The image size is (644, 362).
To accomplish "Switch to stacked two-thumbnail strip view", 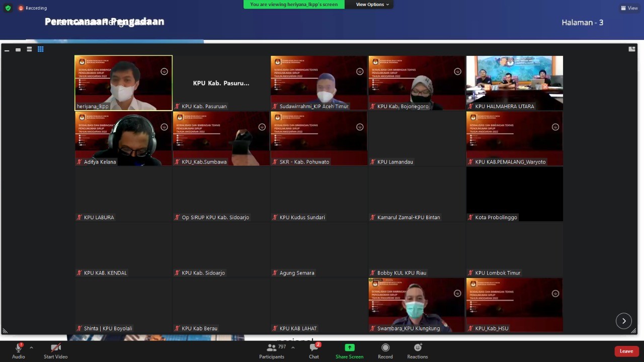I will coord(29,49).
